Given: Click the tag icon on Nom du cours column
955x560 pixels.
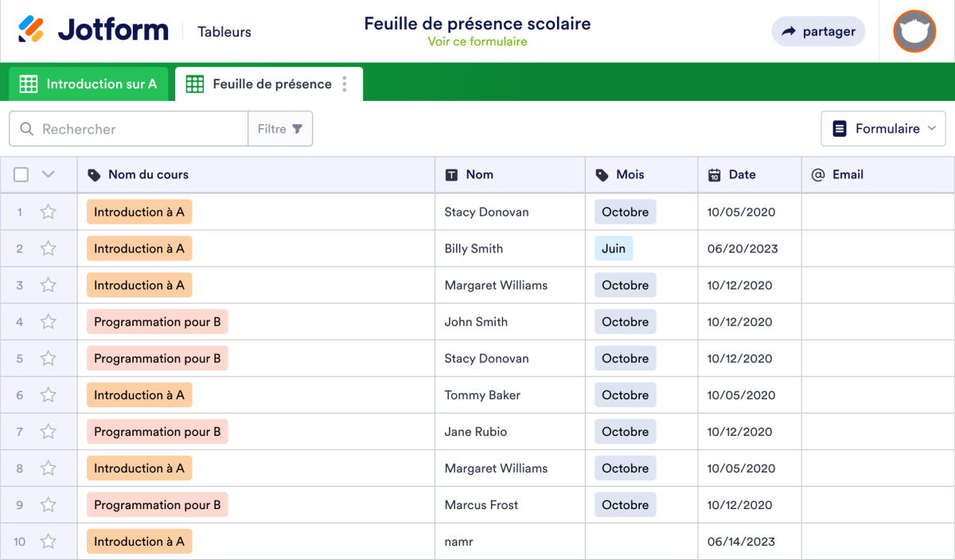Looking at the screenshot, I should (93, 174).
